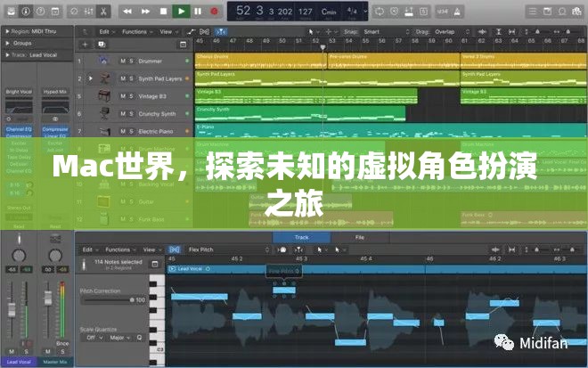Image resolution: width=588 pixels, height=368 pixels.
Task: Mute the Vintage B3 track
Action: coord(123,96)
